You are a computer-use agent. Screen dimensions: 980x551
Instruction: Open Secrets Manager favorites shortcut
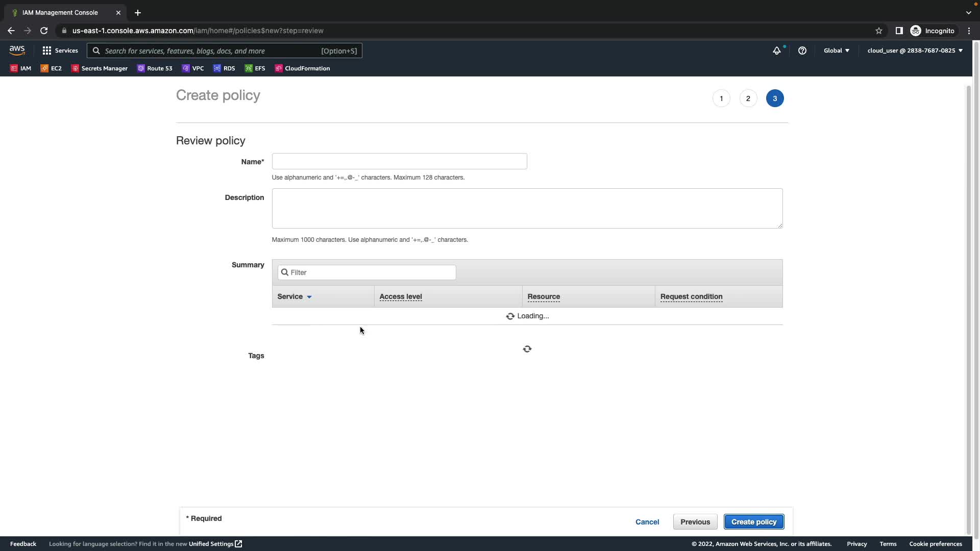(x=100, y=68)
